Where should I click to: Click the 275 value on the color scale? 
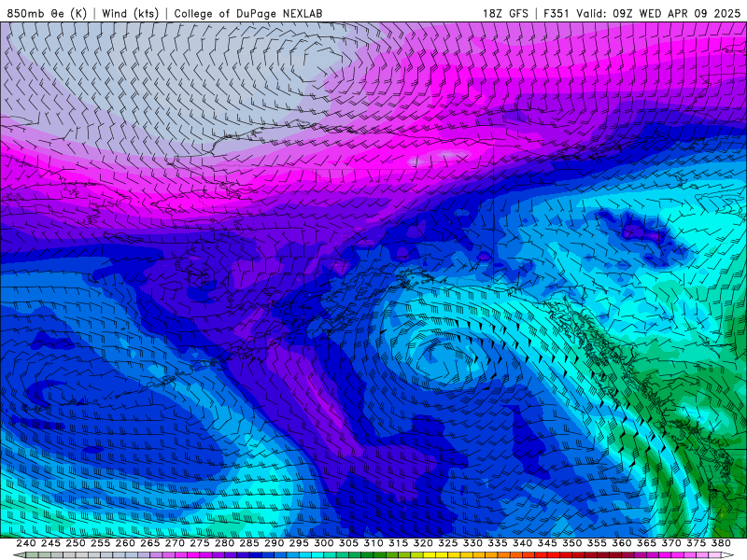click(200, 543)
